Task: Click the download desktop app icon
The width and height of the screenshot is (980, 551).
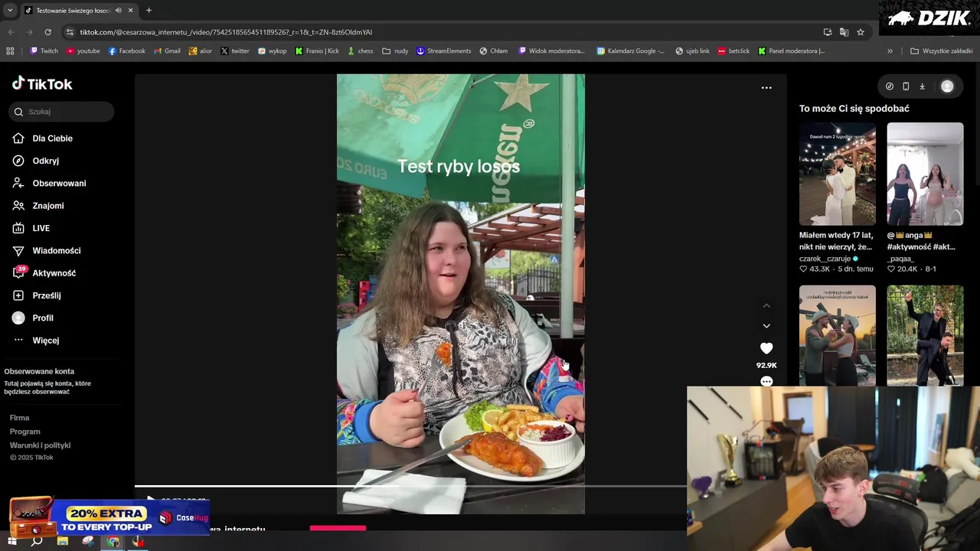Action: [922, 86]
